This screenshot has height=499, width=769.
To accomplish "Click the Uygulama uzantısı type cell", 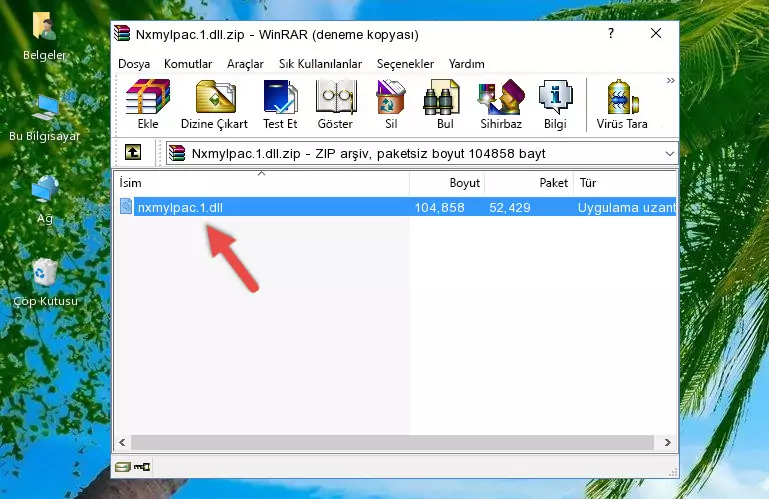I will coord(626,208).
